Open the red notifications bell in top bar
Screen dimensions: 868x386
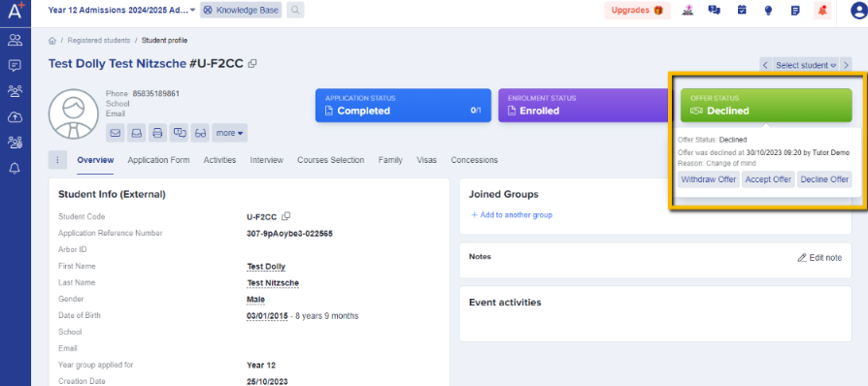pos(822,11)
